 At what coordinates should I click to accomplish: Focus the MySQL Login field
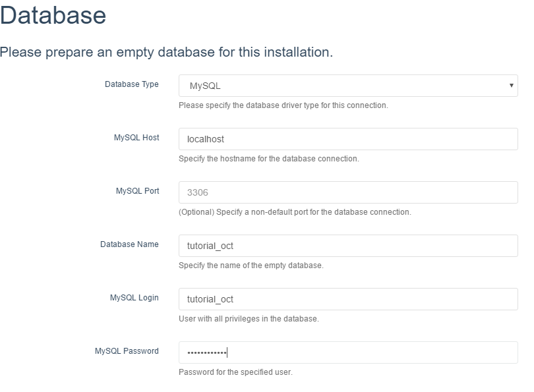[x=346, y=298]
